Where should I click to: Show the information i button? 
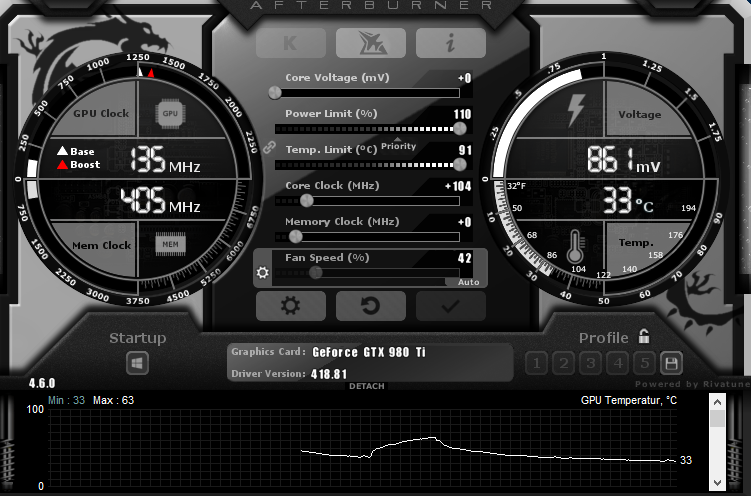click(451, 43)
